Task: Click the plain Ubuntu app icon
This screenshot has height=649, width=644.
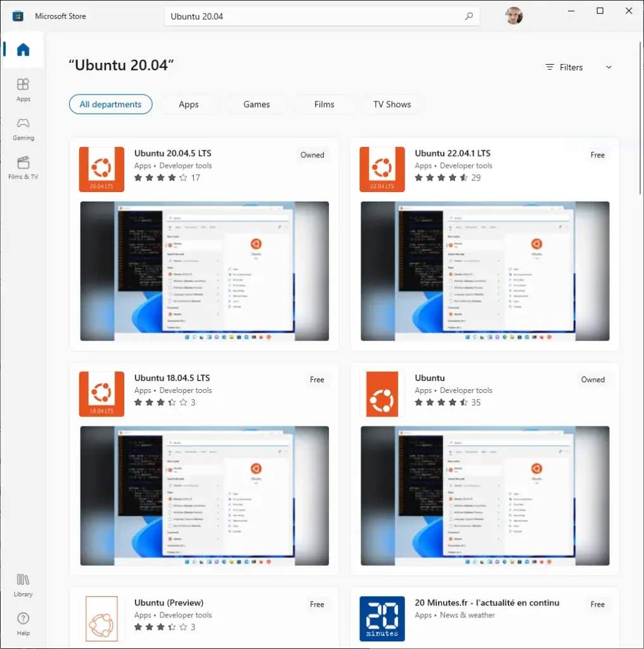Action: click(382, 394)
